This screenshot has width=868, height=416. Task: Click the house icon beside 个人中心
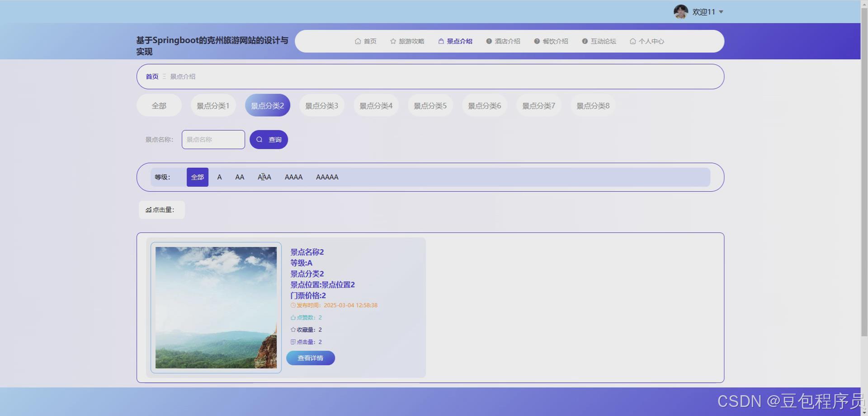coord(632,41)
